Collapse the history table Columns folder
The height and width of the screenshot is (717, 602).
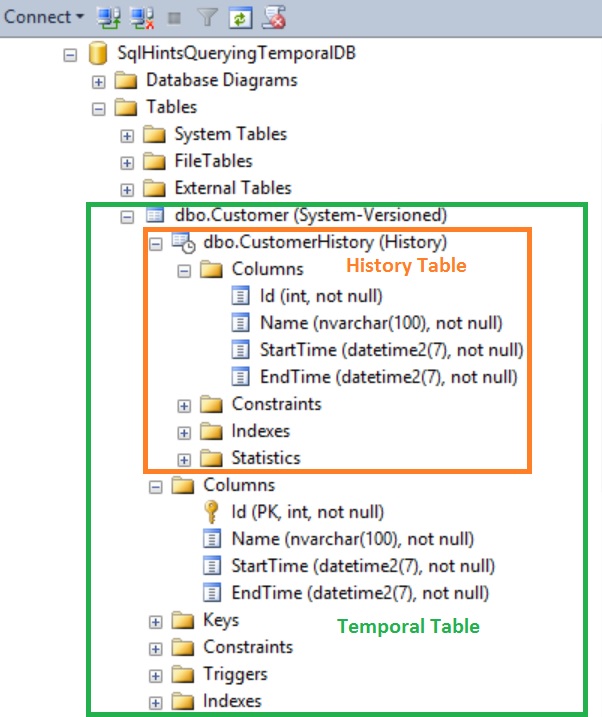(184, 271)
